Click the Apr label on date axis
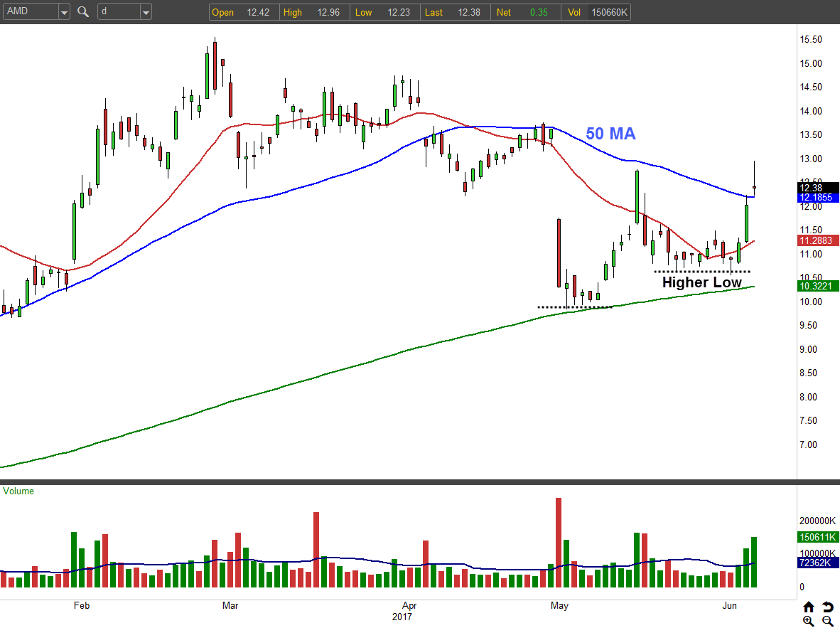The height and width of the screenshot is (628, 840). [x=409, y=605]
